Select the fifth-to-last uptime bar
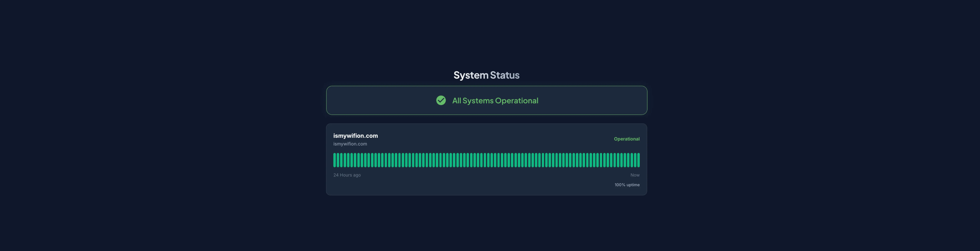Image resolution: width=980 pixels, height=251 pixels. (x=625, y=160)
